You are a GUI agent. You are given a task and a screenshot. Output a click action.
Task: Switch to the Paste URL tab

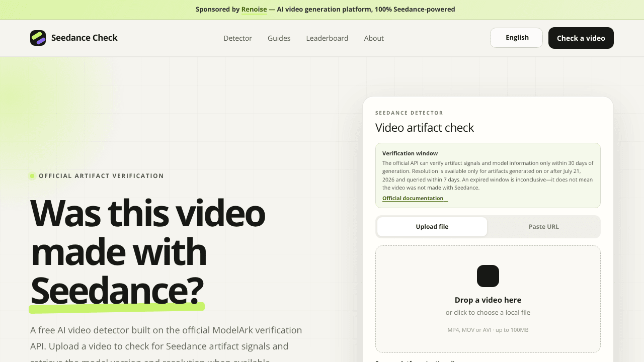543,227
